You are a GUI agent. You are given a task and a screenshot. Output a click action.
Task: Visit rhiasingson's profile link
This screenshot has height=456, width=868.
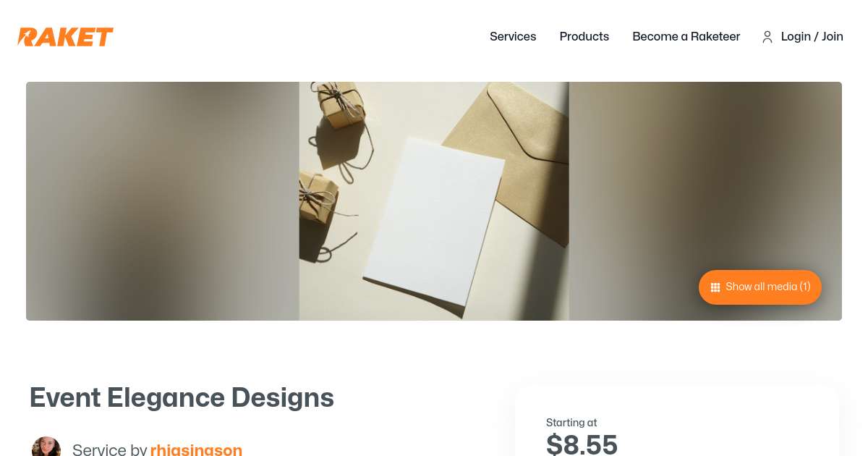coord(196,449)
